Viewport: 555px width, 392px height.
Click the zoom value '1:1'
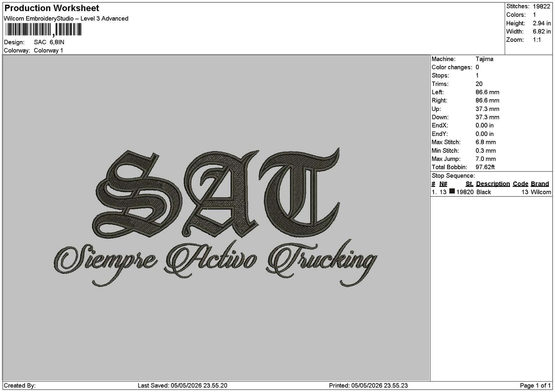click(537, 40)
